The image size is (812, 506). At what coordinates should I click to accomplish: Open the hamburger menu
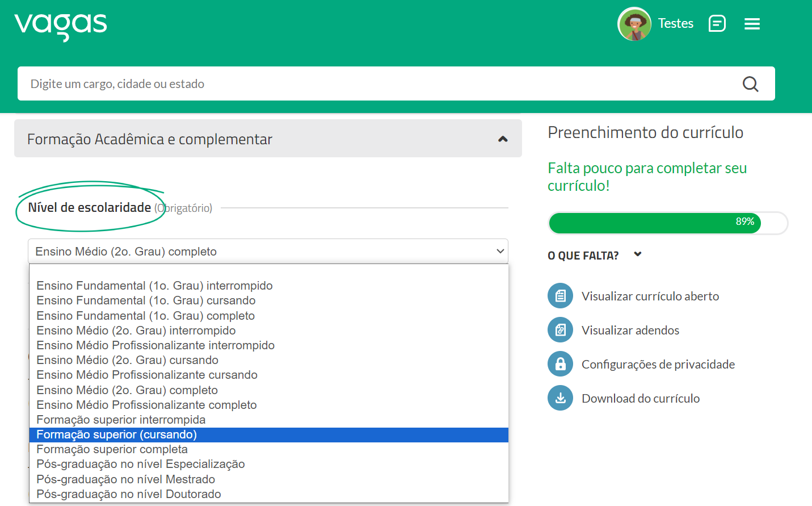pos(752,23)
